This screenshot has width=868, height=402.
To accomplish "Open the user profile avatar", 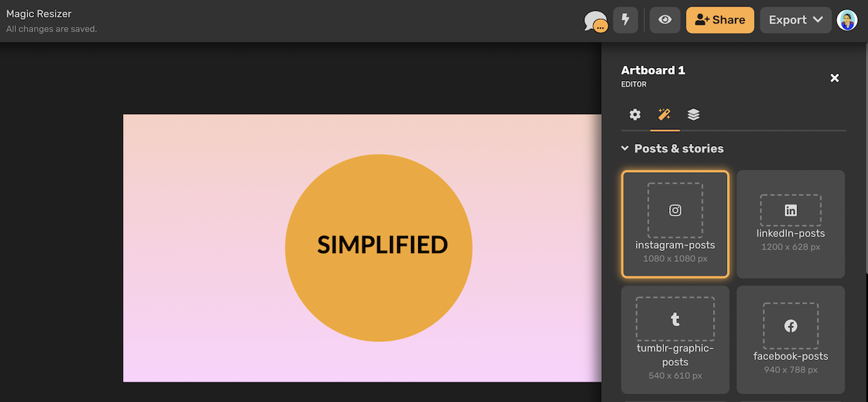I will pos(847,20).
